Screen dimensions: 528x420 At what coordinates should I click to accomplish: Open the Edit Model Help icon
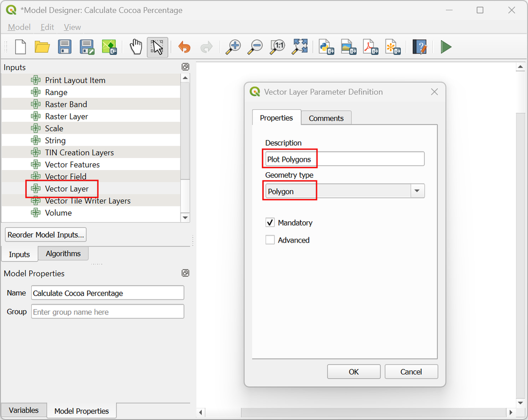[420, 47]
